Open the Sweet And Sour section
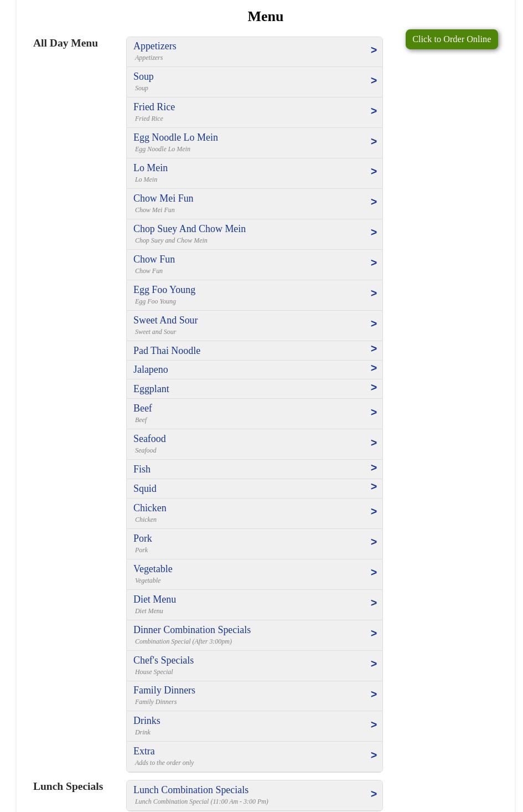 click(165, 320)
